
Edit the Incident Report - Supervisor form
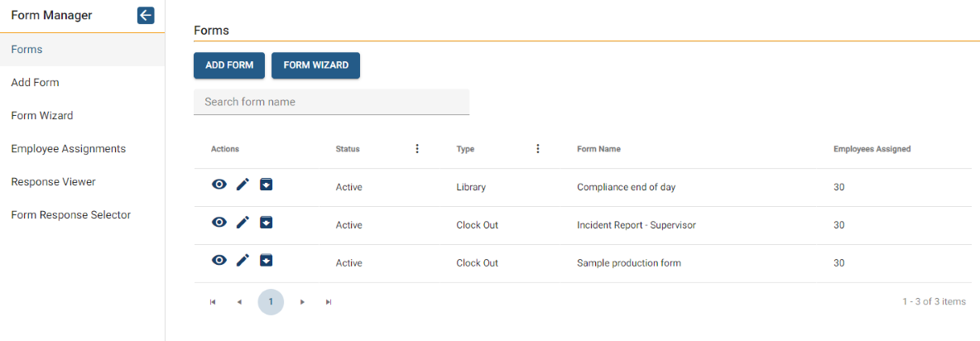coord(243,223)
